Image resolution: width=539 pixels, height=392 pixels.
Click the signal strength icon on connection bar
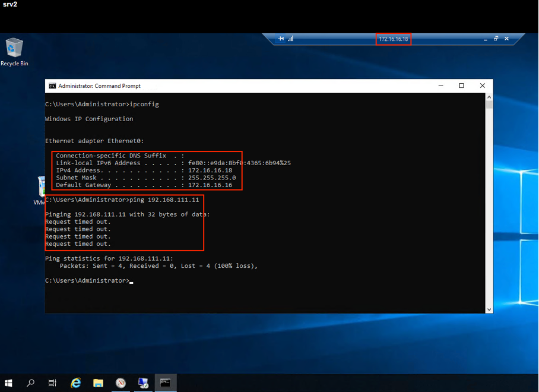[291, 39]
